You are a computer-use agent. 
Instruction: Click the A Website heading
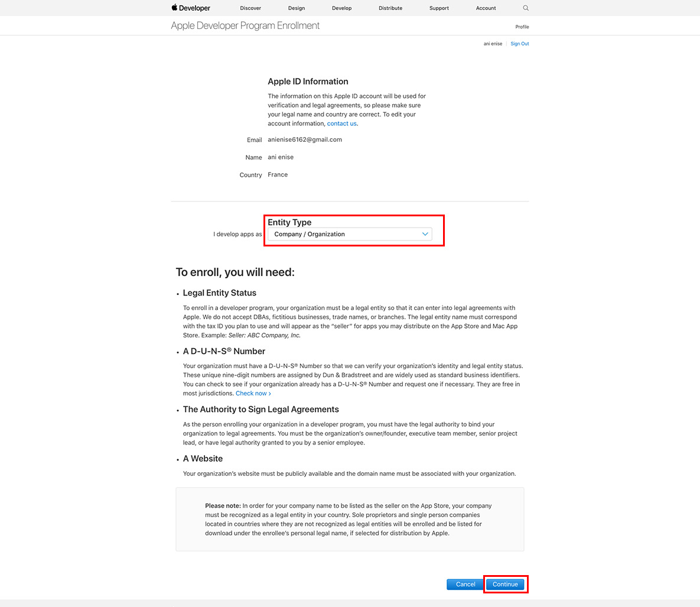(203, 459)
